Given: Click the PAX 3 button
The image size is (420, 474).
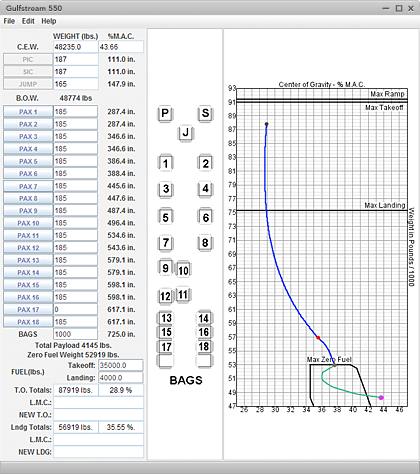Looking at the screenshot, I should click(28, 136).
